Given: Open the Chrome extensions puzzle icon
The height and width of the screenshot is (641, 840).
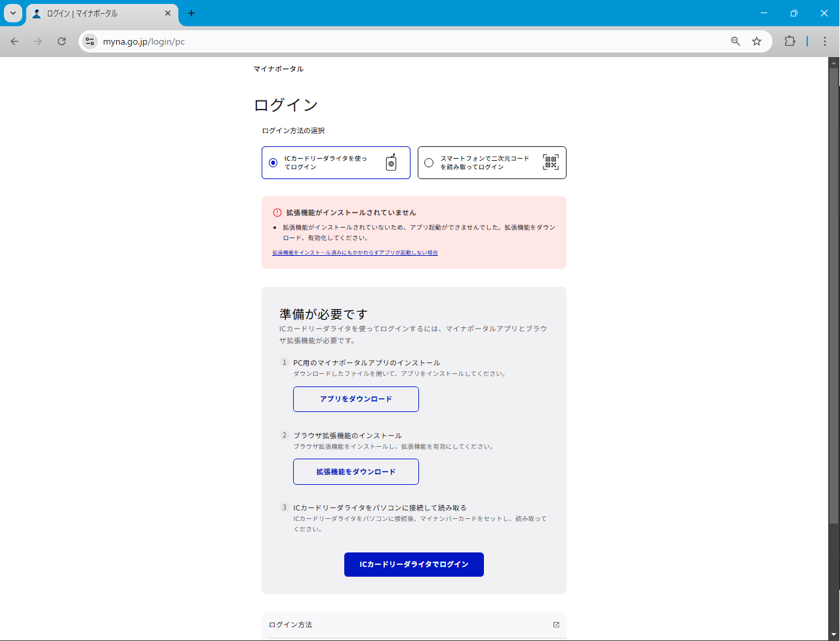Looking at the screenshot, I should pyautogui.click(x=790, y=41).
